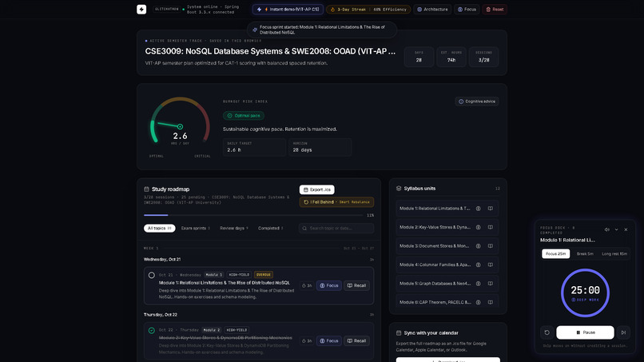
Task: Click the lightning bolt app logo
Action: point(141,9)
